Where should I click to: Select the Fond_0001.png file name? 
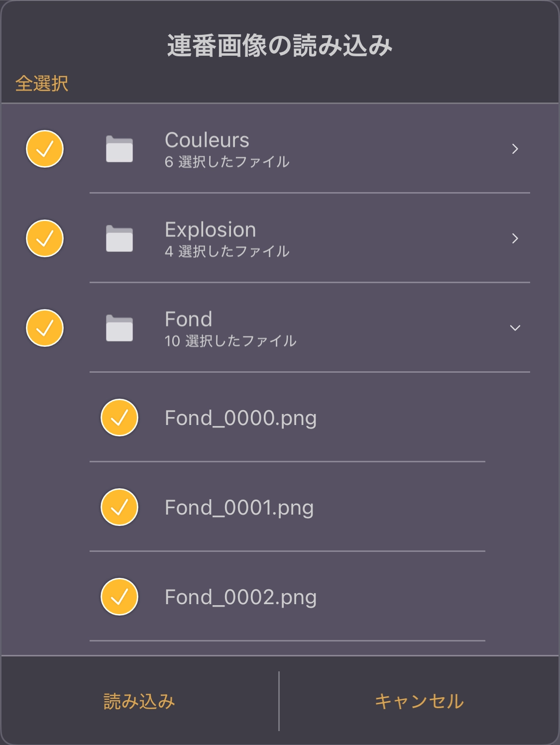click(x=239, y=508)
